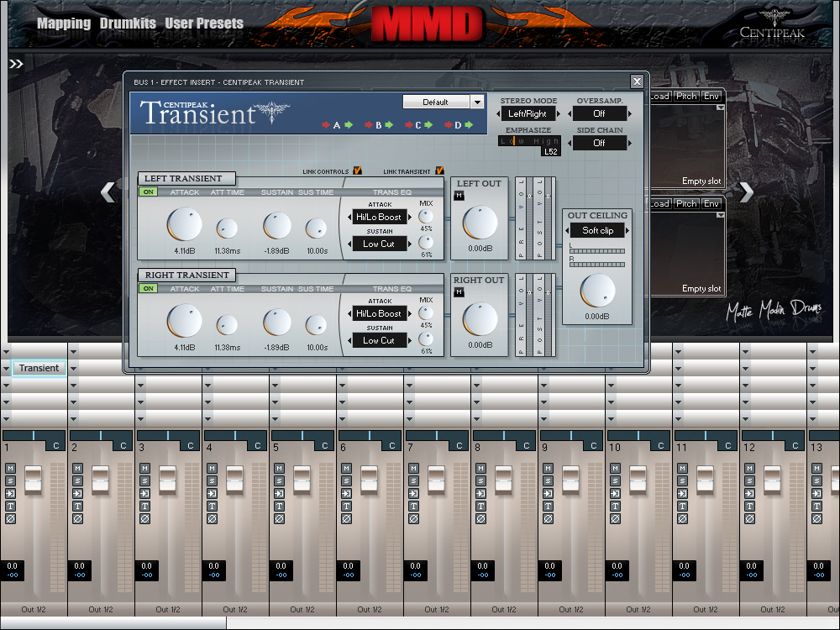Open the User Presets menu
This screenshot has height=630, width=840.
pos(203,24)
